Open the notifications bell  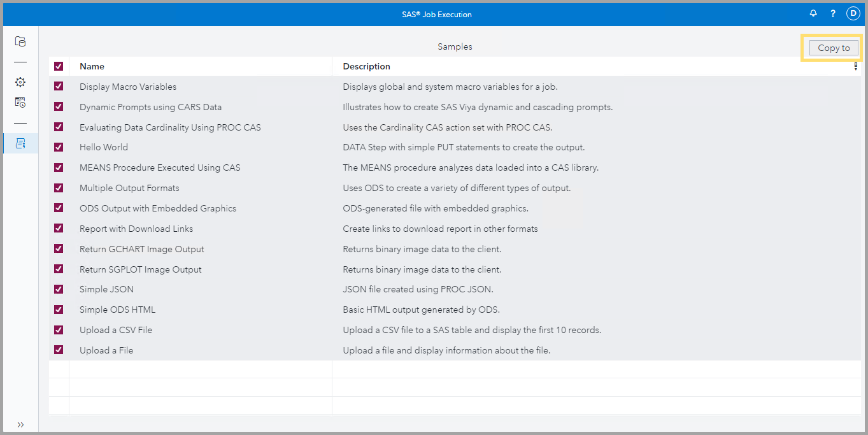tap(813, 13)
